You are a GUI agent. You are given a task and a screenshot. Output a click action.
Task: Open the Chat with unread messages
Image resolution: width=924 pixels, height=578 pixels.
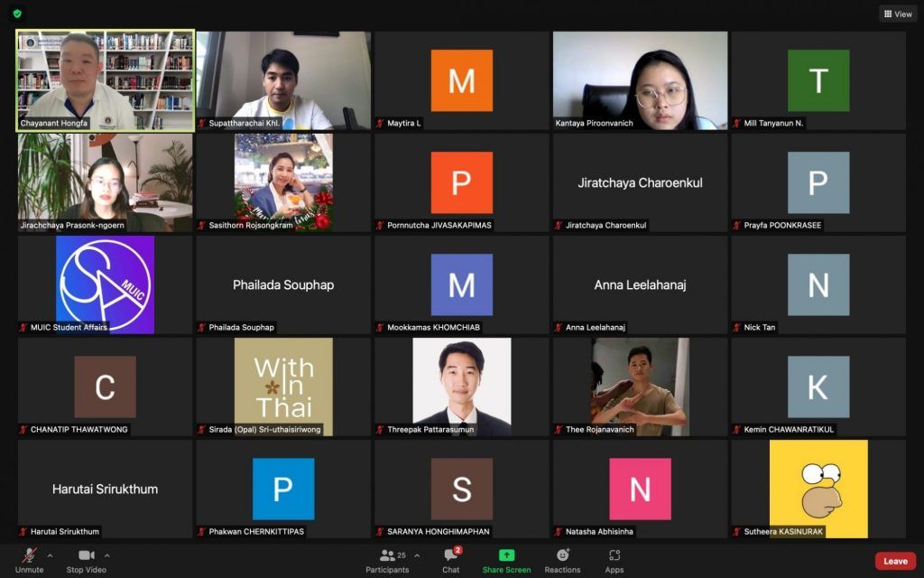coord(451,559)
